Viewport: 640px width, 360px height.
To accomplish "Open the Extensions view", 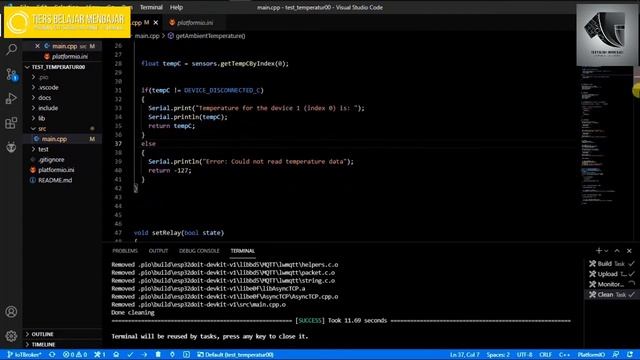I will coord(11,123).
